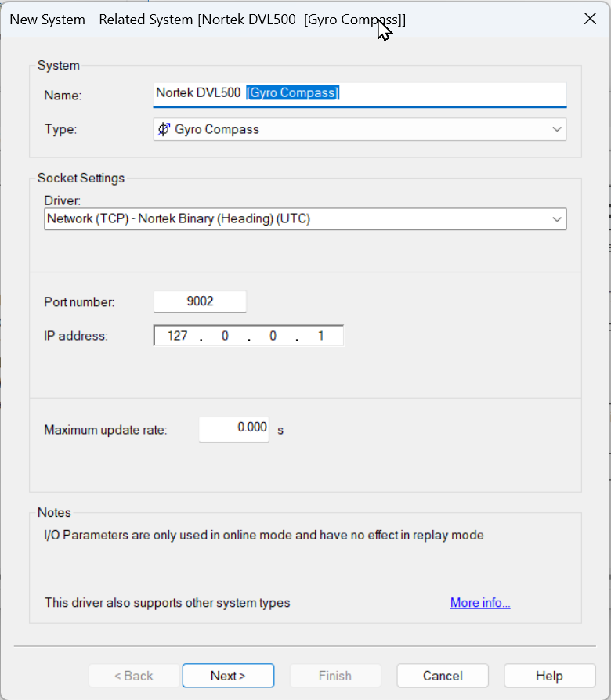Close the New System dialog window

[591, 19]
